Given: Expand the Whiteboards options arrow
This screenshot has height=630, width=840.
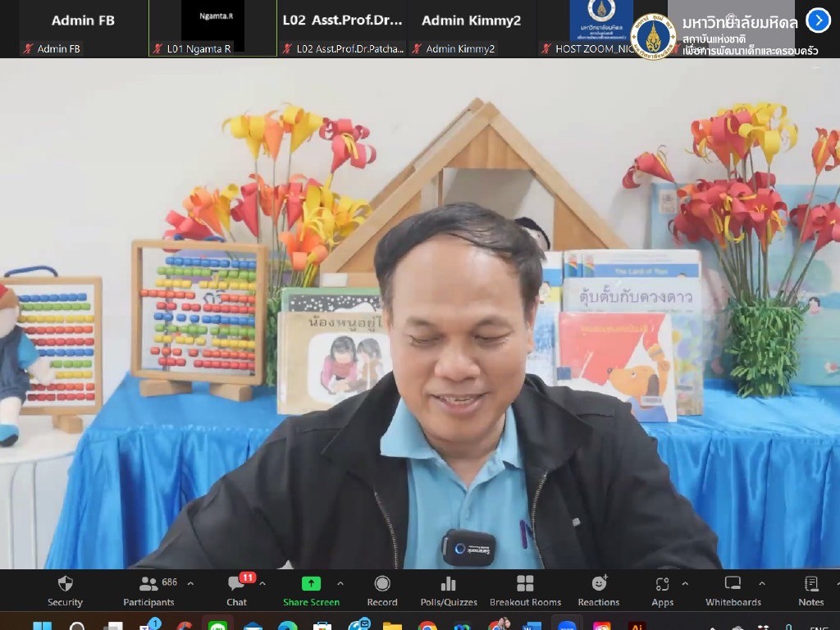Looking at the screenshot, I should pyautogui.click(x=761, y=584).
